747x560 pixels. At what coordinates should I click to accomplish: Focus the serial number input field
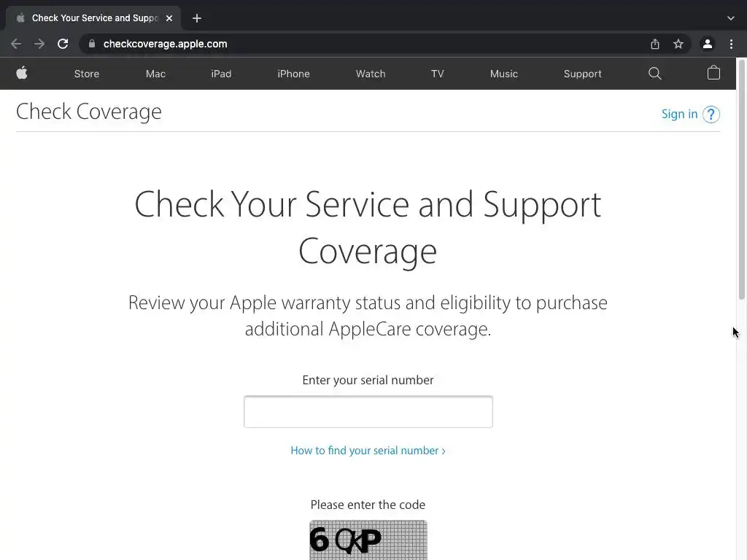(x=368, y=412)
